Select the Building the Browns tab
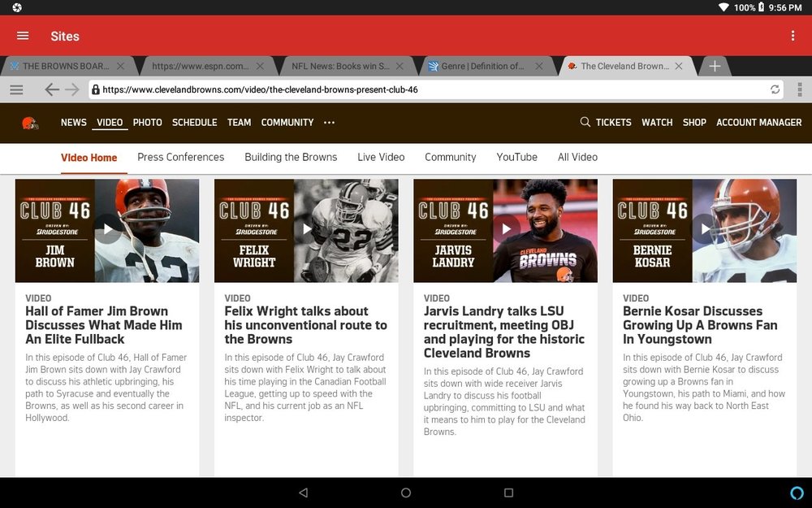 pos(291,157)
